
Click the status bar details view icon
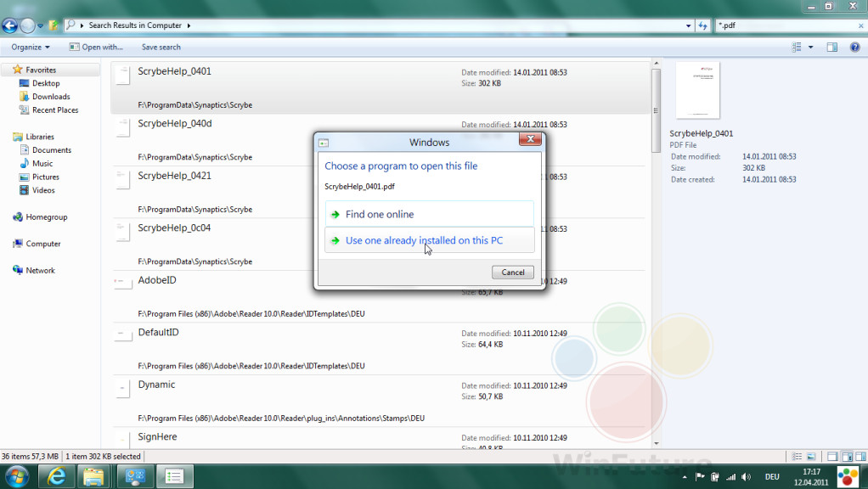797,457
